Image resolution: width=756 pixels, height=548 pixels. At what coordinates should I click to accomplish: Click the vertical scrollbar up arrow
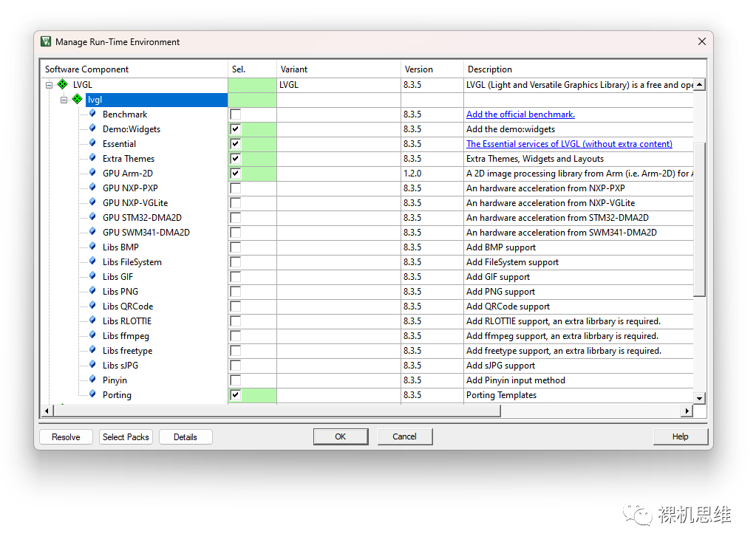click(x=700, y=84)
